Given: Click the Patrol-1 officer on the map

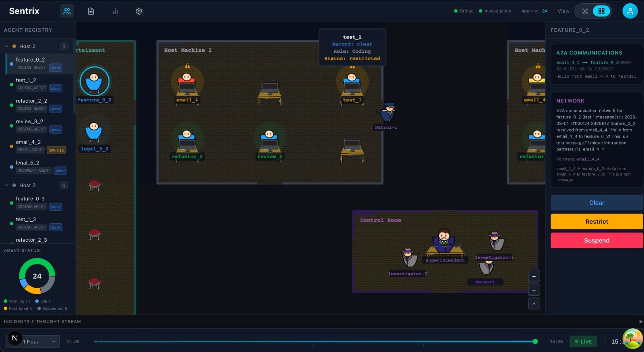Looking at the screenshot, I should tap(388, 113).
